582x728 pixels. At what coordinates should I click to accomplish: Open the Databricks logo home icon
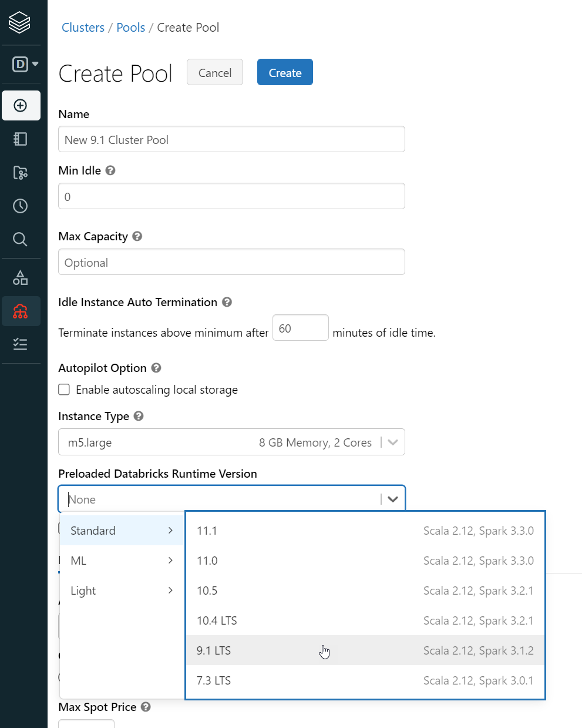tap(19, 22)
